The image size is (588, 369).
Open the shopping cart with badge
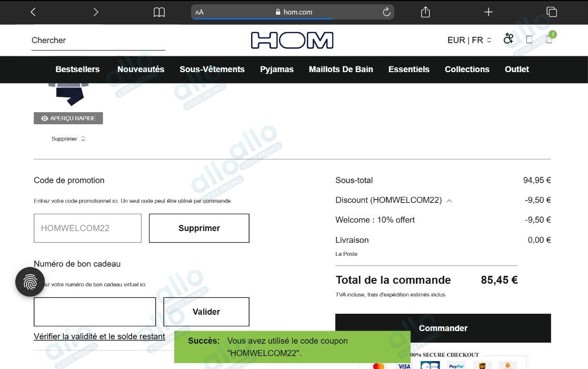click(550, 38)
